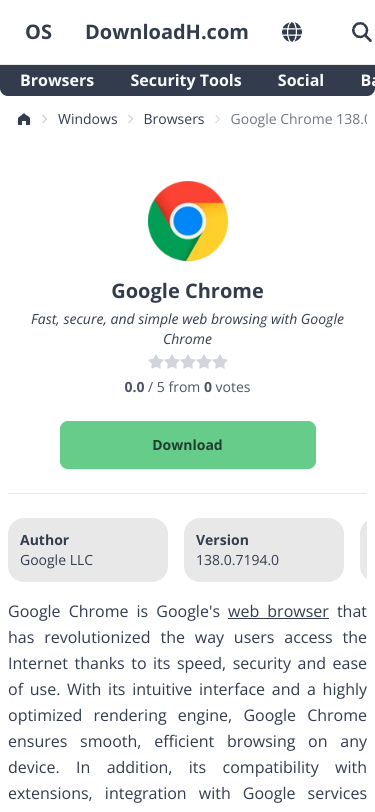The width and height of the screenshot is (375, 812).
Task: Follow the underlined web browser link
Action: tap(278, 611)
